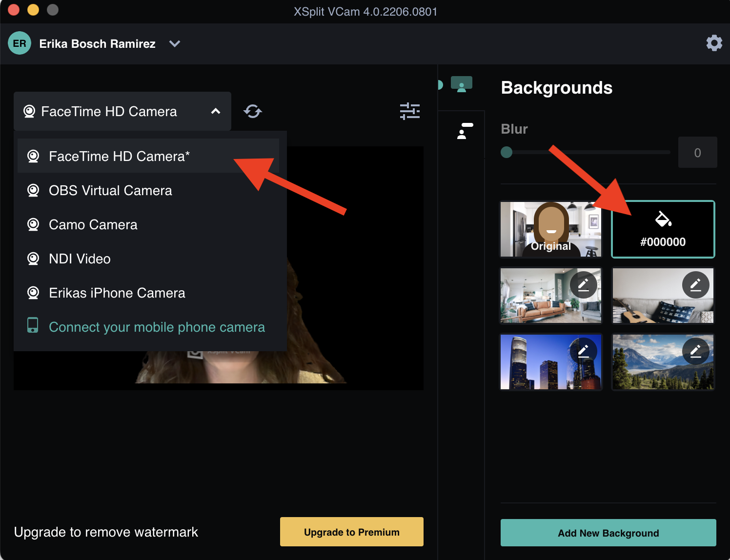Edit the mountain landscape background
This screenshot has height=560, width=730.
(x=695, y=351)
